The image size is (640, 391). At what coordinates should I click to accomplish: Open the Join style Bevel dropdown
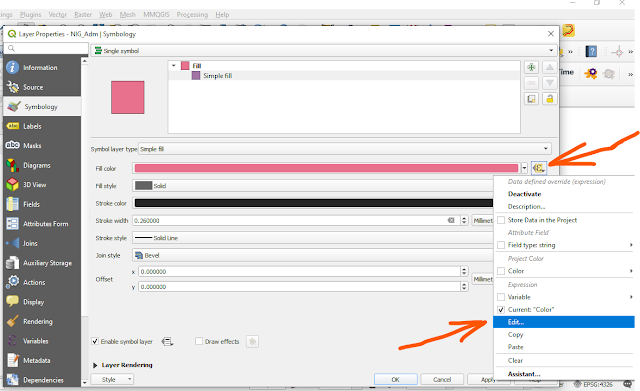pos(313,255)
